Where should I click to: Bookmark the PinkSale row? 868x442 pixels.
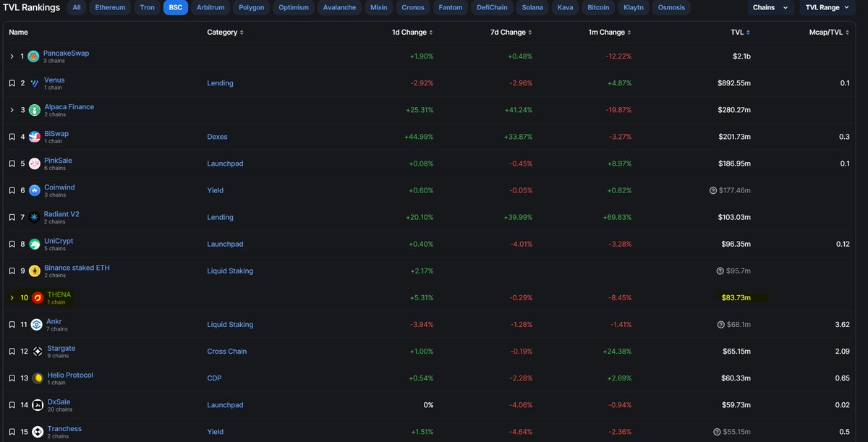(12, 163)
